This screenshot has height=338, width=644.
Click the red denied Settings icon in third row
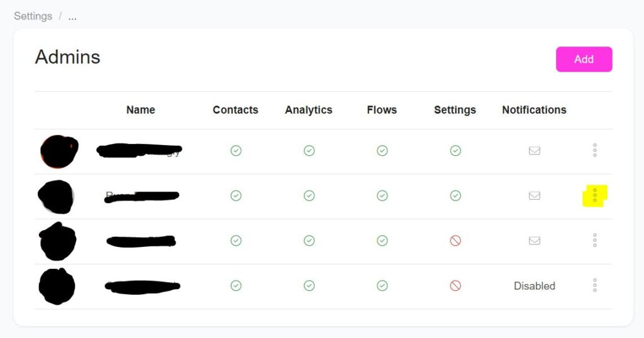point(455,240)
